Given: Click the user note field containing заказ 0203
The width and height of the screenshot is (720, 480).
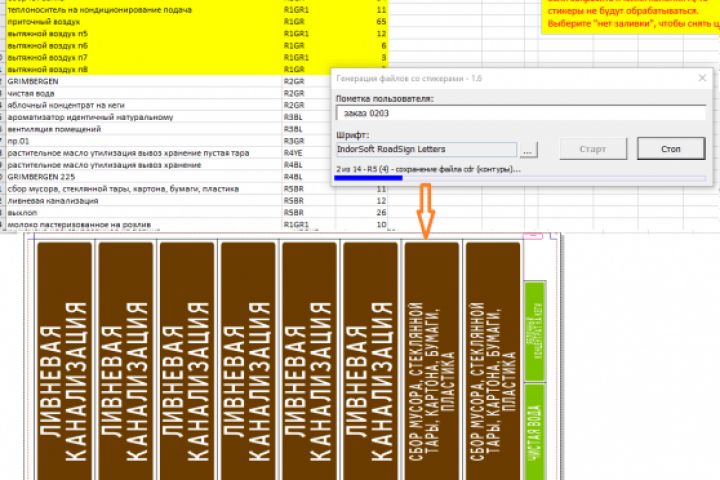Looking at the screenshot, I should click(x=521, y=113).
